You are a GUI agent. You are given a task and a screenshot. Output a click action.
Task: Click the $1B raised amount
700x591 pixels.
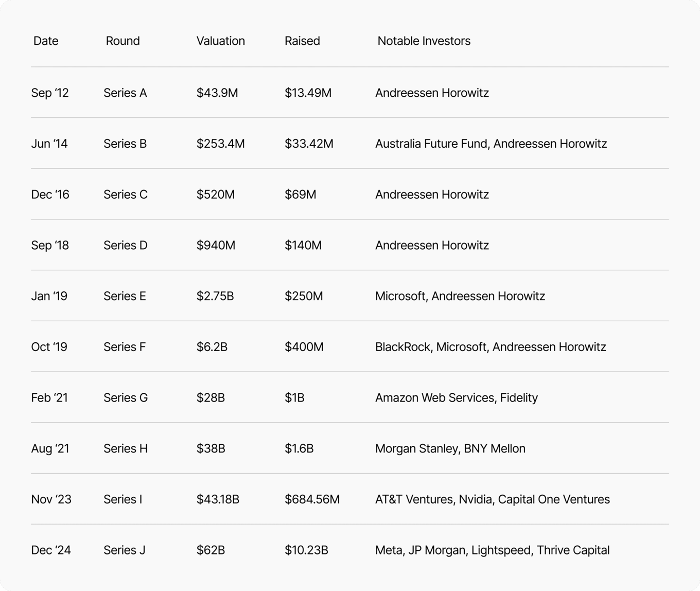(x=294, y=398)
